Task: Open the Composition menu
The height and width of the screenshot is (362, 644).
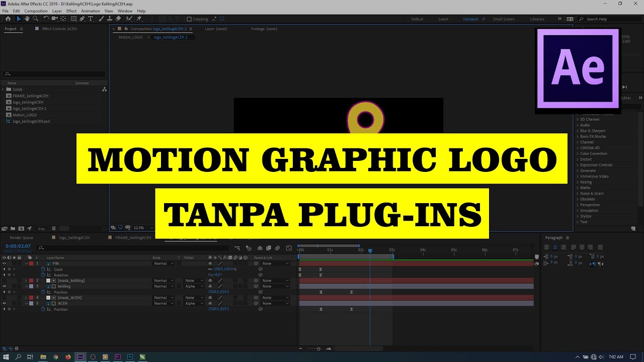Action: click(36, 11)
